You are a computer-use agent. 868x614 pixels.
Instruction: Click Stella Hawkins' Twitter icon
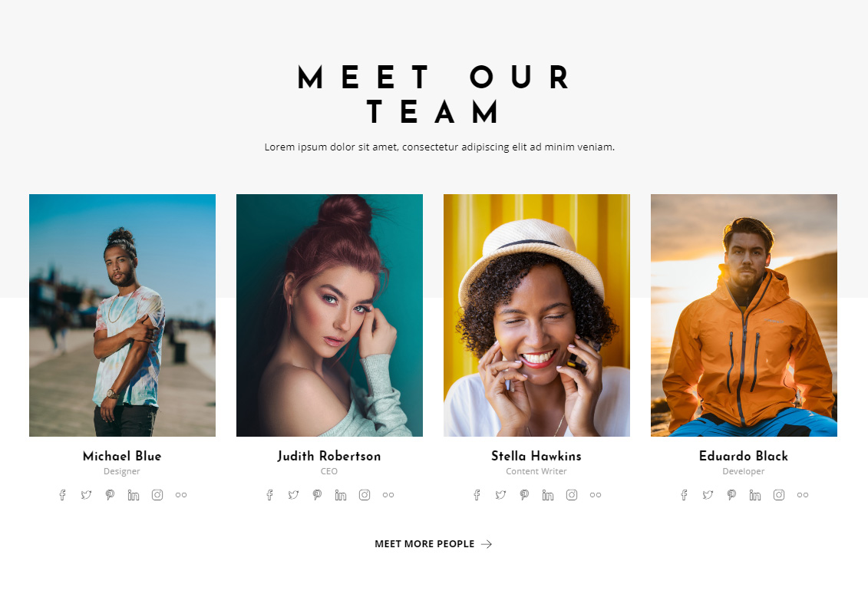(500, 495)
